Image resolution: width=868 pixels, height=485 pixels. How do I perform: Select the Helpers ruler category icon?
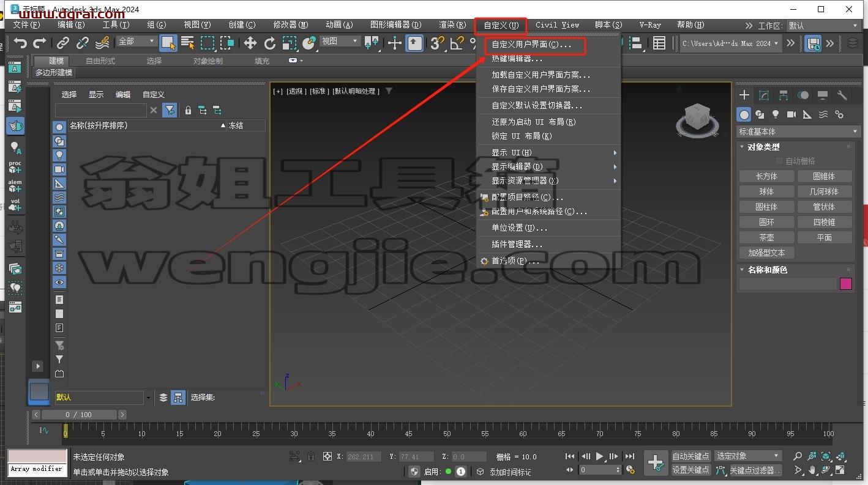coord(807,114)
